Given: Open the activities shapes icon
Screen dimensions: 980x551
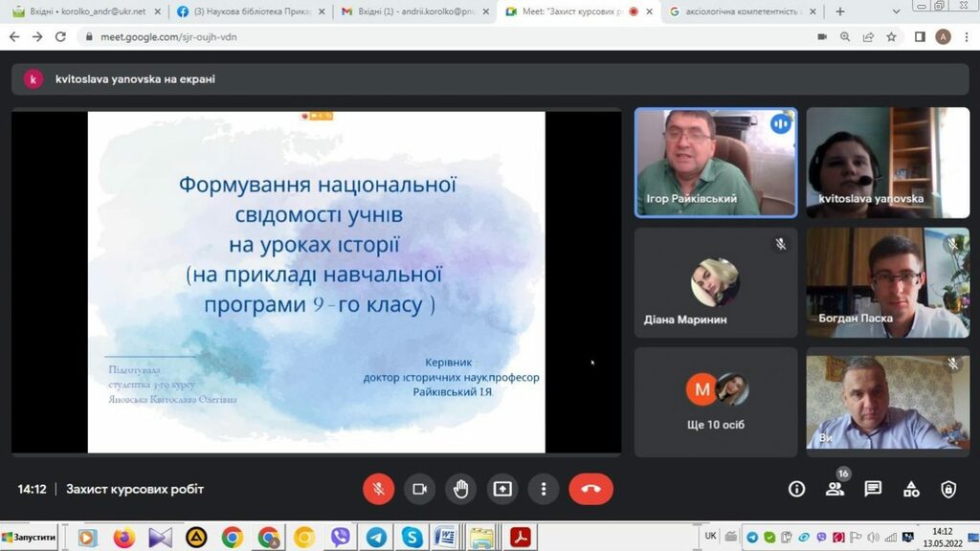Looking at the screenshot, I should click(x=911, y=489).
